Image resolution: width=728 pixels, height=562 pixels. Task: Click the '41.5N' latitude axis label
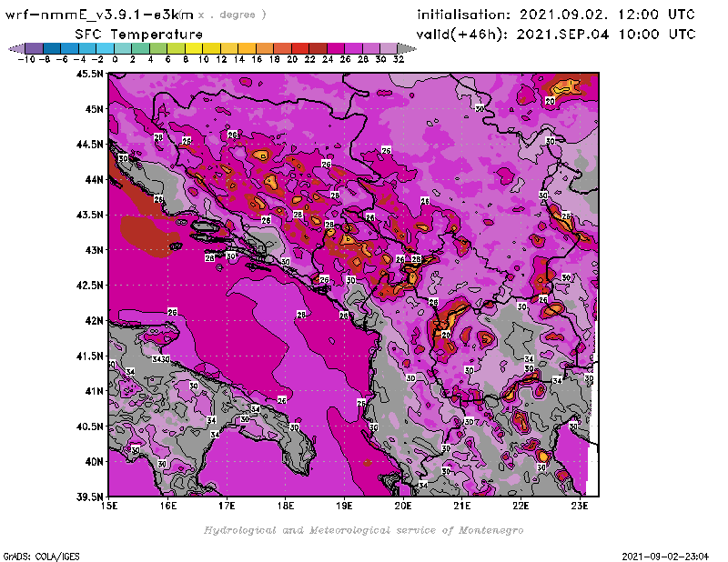tap(89, 356)
